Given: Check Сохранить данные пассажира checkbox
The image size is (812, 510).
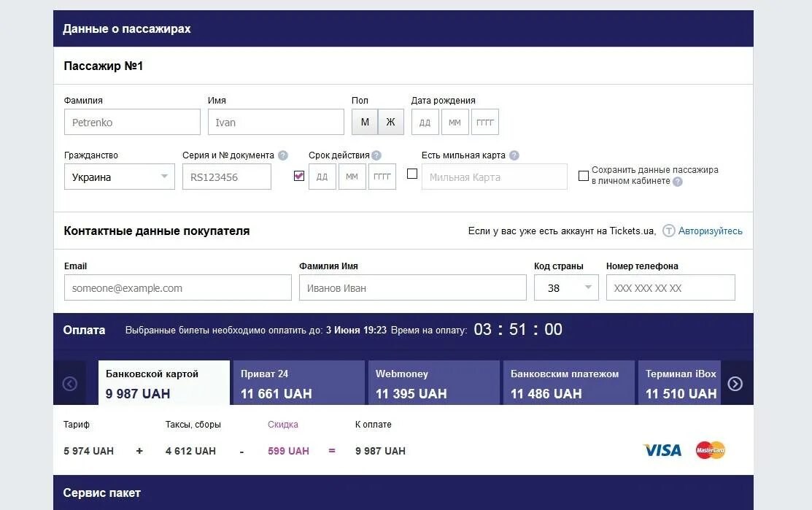Looking at the screenshot, I should (x=583, y=176).
